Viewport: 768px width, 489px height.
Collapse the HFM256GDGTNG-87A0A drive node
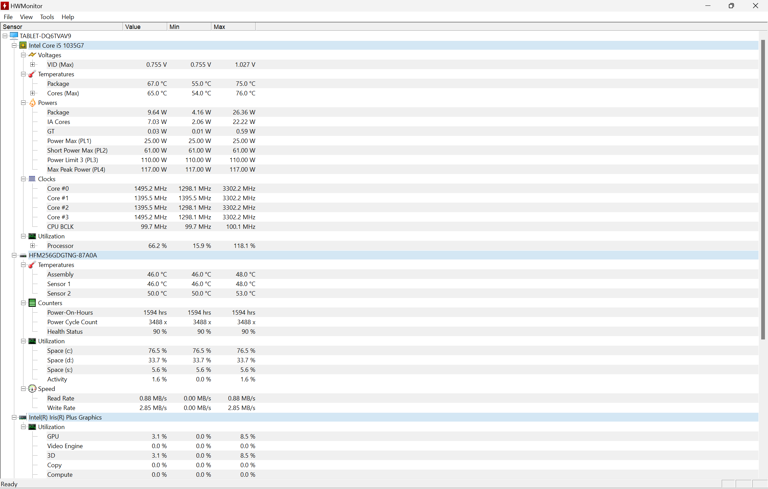point(14,255)
